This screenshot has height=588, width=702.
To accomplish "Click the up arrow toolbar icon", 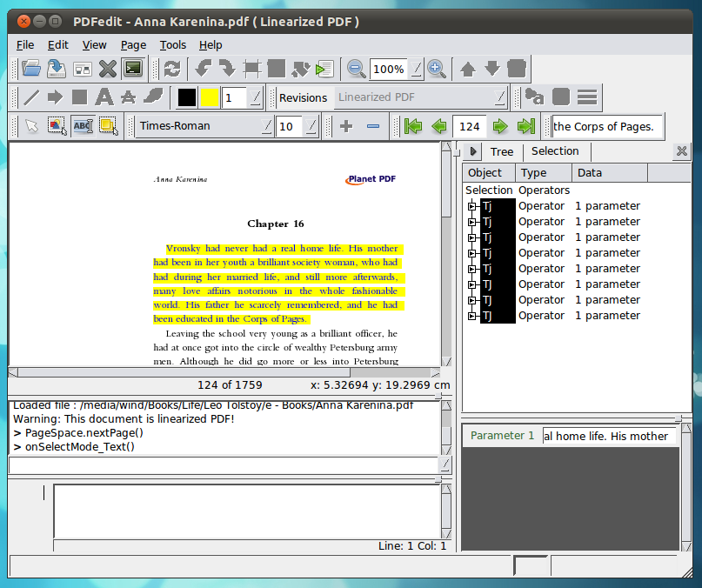I will click(468, 69).
